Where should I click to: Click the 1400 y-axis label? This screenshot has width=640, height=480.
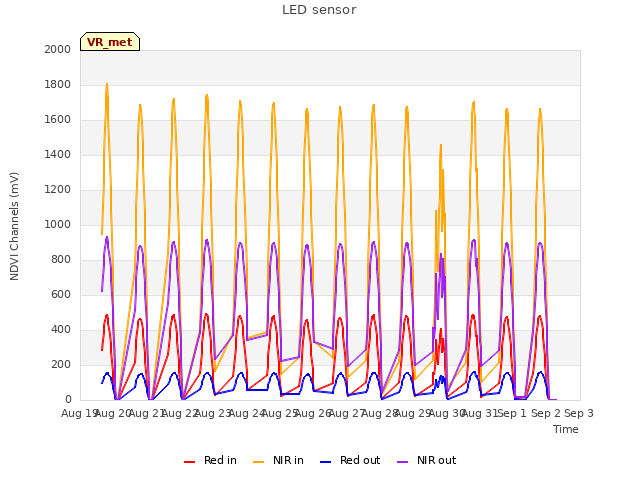(58, 154)
